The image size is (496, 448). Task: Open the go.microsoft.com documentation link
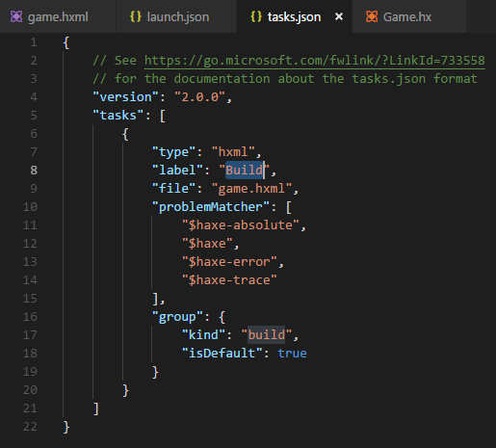click(x=315, y=61)
